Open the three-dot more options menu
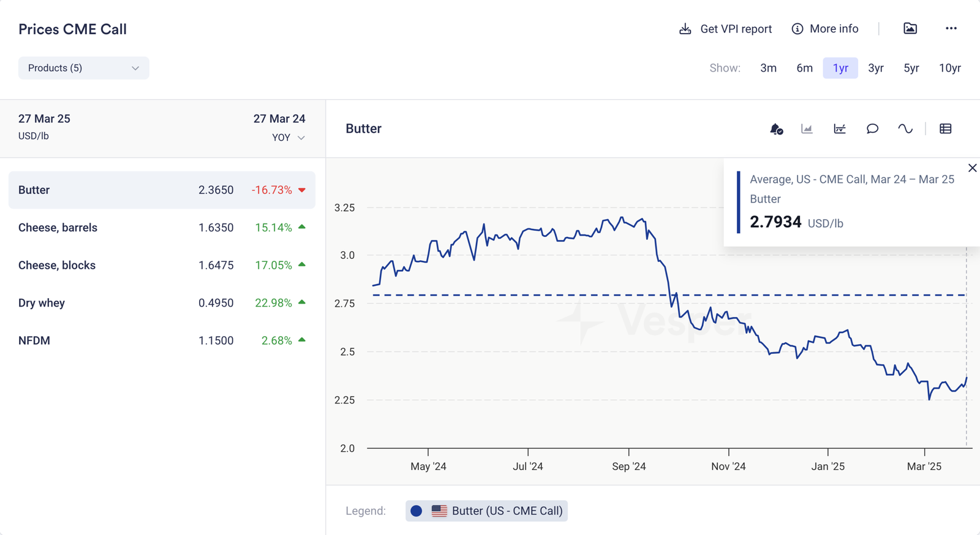The width and height of the screenshot is (980, 535). pyautogui.click(x=951, y=29)
